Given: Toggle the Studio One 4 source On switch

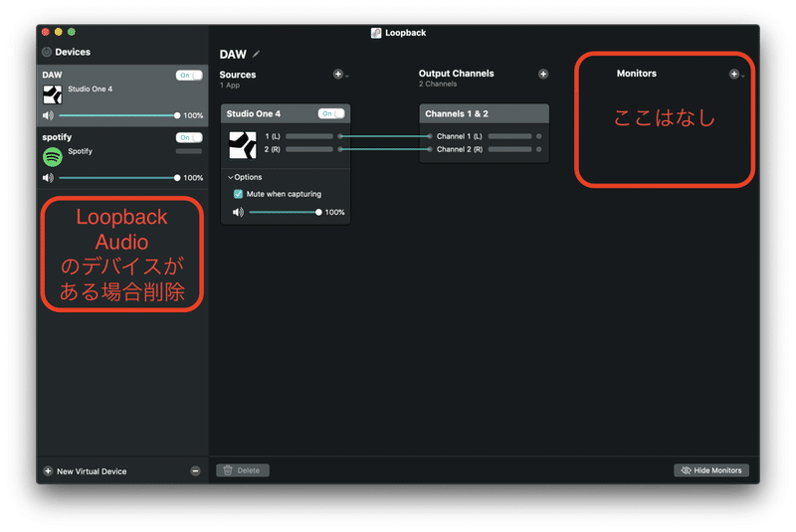Looking at the screenshot, I should [x=331, y=113].
